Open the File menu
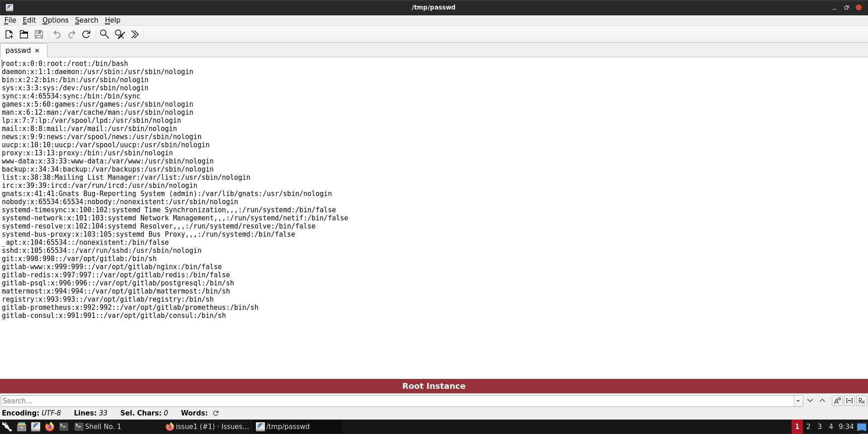The height and width of the screenshot is (434, 868). point(10,20)
